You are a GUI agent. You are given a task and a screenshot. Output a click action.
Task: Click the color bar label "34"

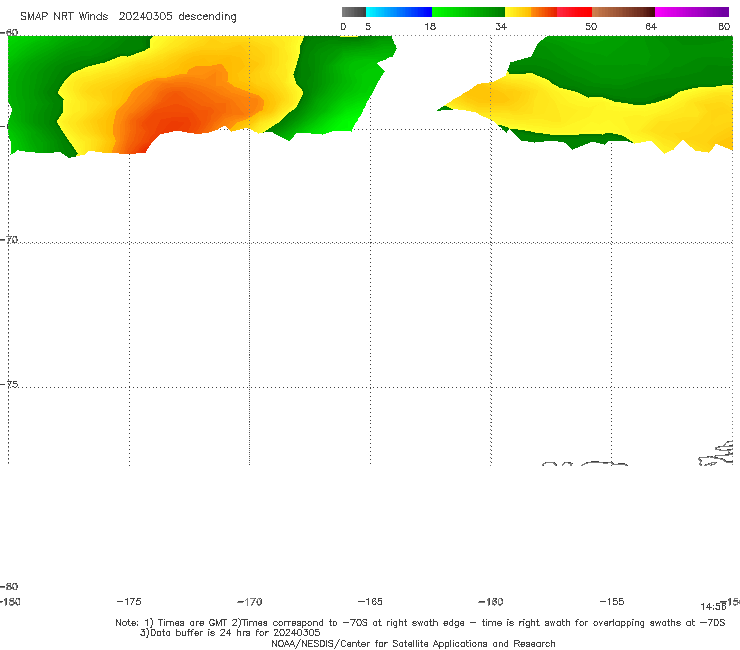(x=501, y=26)
